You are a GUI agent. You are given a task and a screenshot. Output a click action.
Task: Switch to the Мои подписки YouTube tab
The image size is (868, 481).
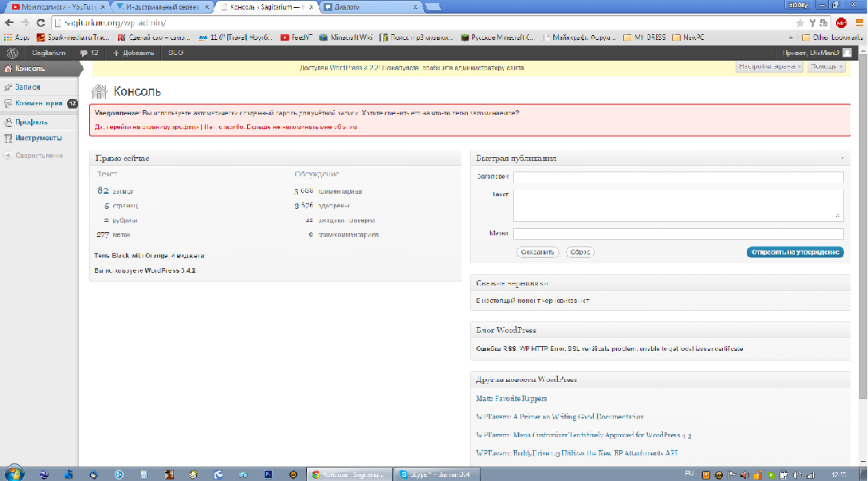(56, 7)
